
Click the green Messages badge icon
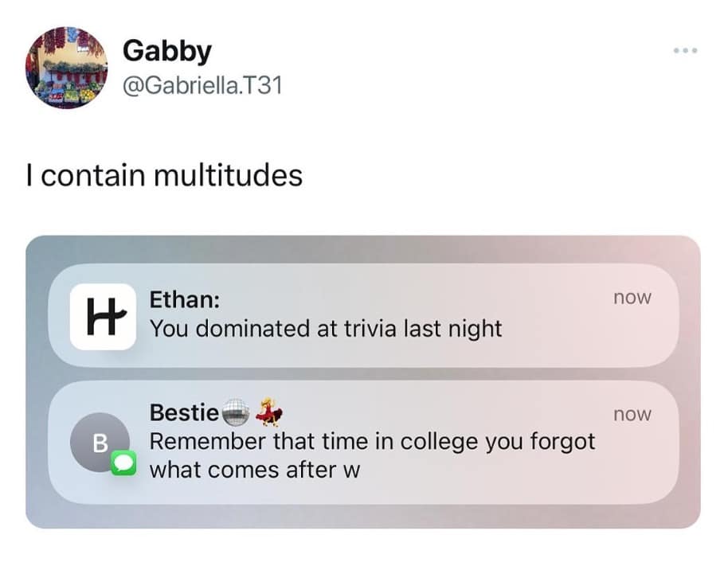[x=123, y=463]
